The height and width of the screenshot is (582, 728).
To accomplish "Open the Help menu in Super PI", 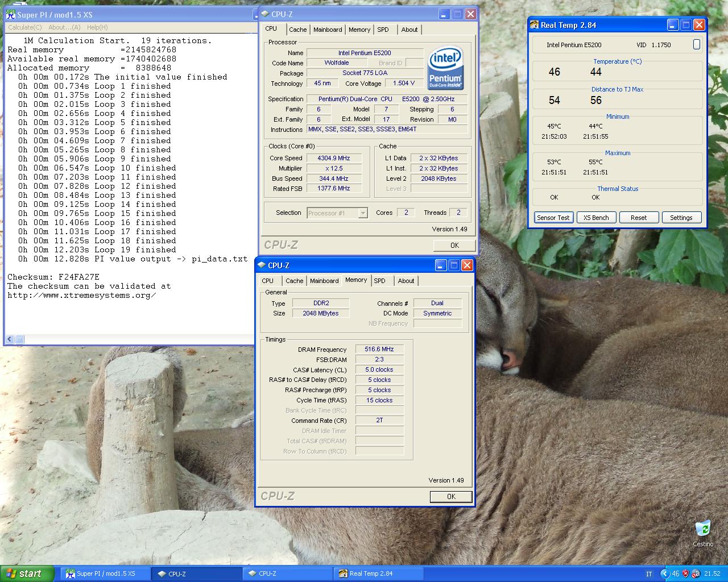I will (x=97, y=27).
